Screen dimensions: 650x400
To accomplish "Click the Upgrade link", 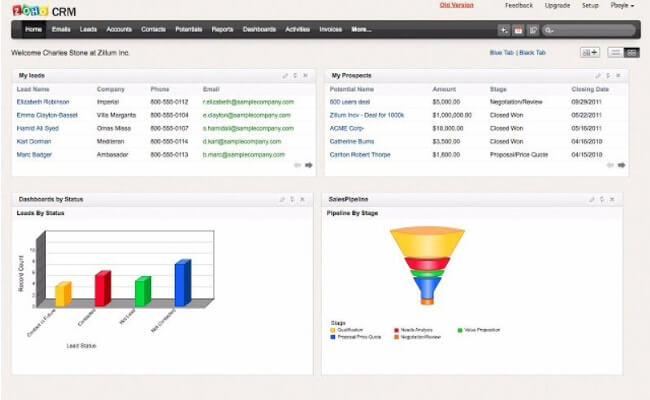I will [x=558, y=5].
